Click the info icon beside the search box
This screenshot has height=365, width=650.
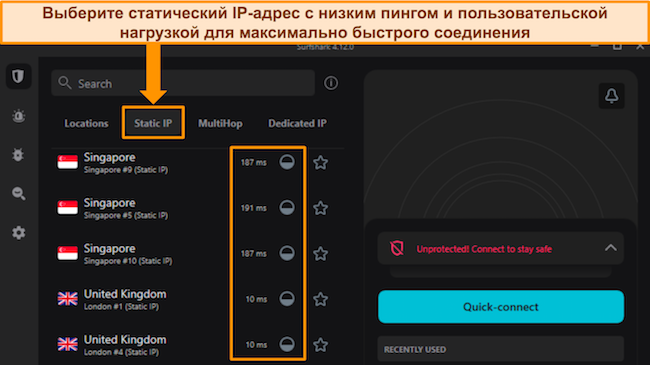[x=330, y=83]
